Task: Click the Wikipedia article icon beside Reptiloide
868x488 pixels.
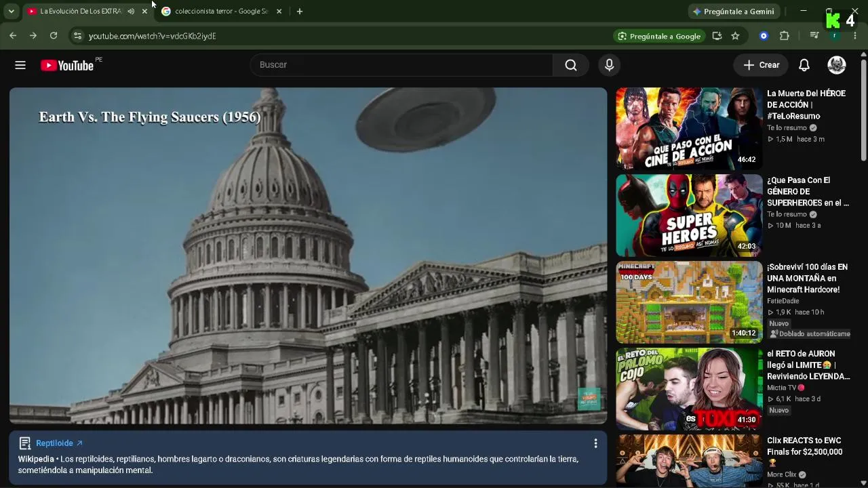Action: tap(25, 443)
